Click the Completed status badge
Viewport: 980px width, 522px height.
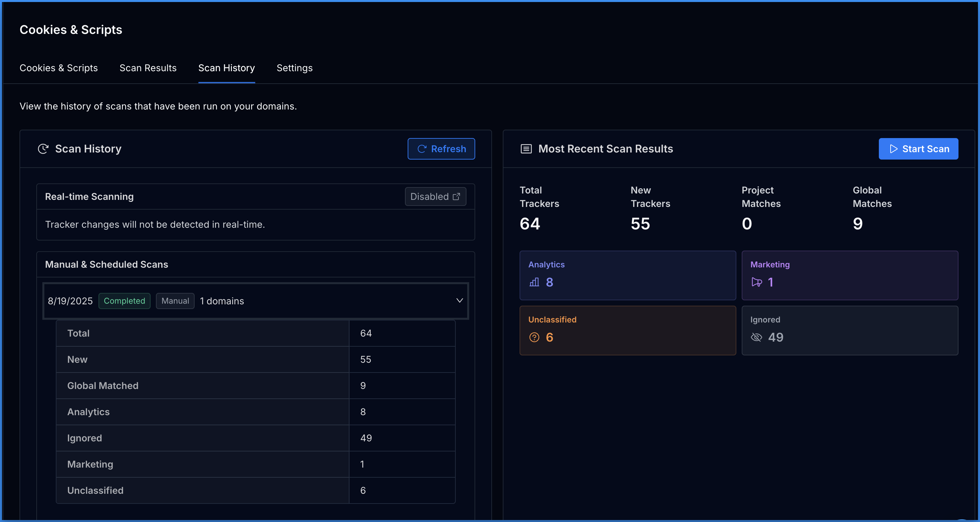coord(124,301)
